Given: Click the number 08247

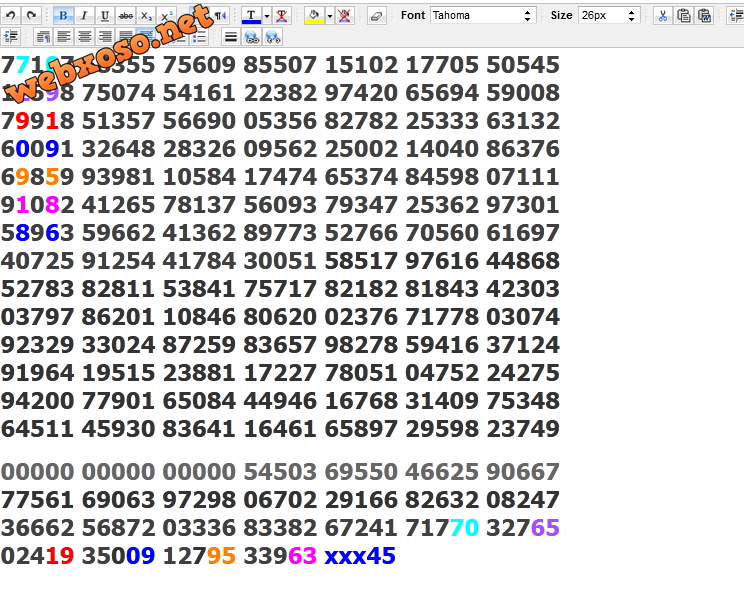Looking at the screenshot, I should (523, 500).
